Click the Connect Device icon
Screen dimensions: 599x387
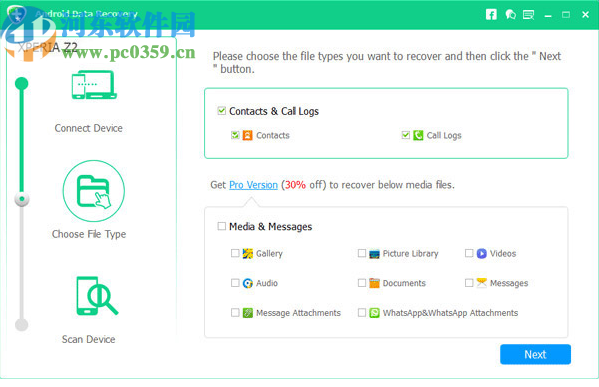pyautogui.click(x=94, y=84)
